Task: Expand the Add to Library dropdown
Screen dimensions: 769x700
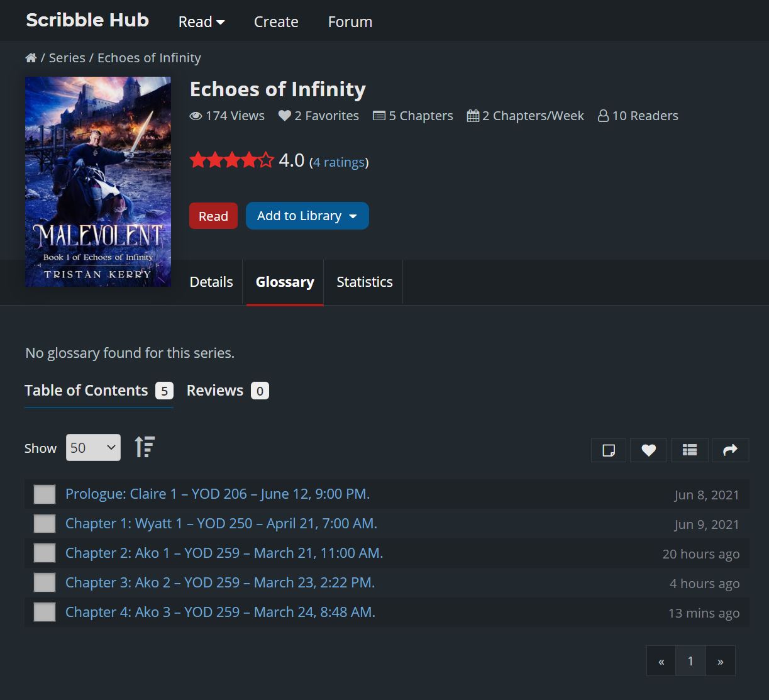Action: tap(307, 216)
